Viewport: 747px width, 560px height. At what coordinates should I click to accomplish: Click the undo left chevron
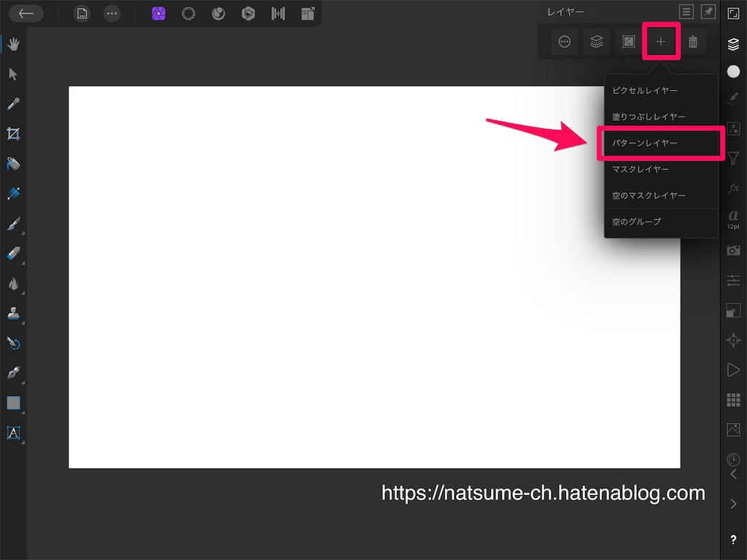point(734,474)
